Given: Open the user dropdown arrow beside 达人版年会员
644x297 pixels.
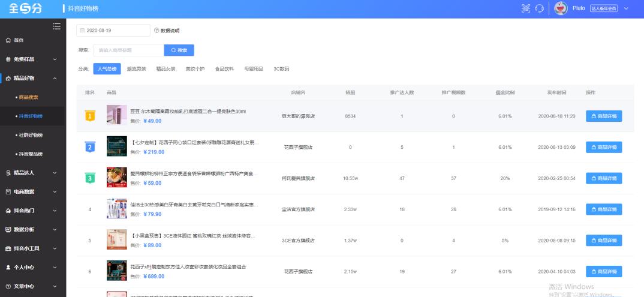Looking at the screenshot, I should (x=626, y=8).
